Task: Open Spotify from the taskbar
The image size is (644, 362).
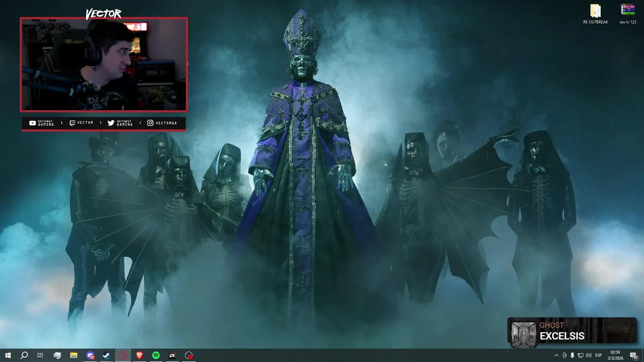Action: 156,355
